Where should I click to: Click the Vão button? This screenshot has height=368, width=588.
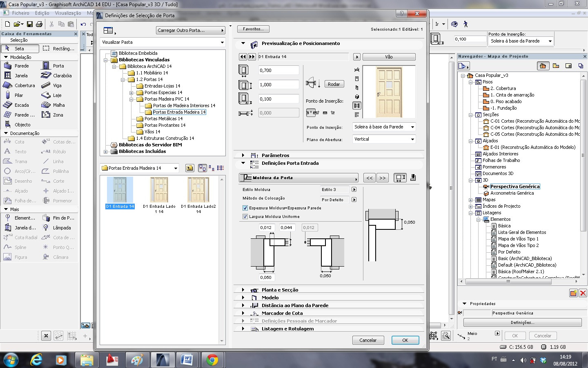click(x=389, y=57)
